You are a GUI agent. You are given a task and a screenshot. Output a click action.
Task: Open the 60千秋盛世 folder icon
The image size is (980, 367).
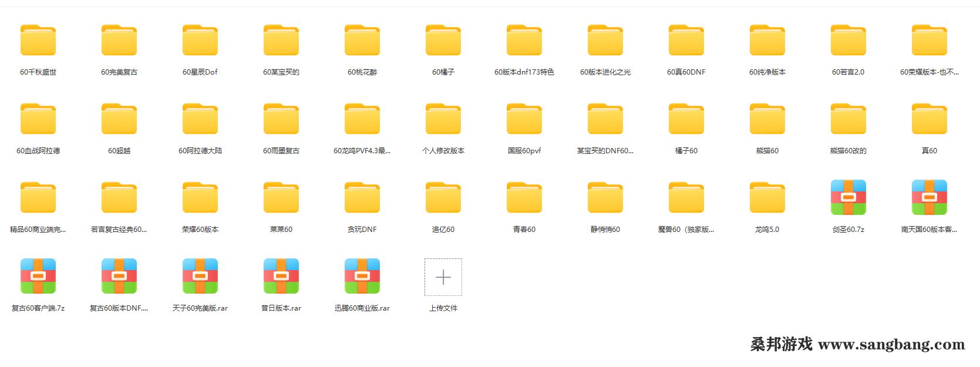tap(38, 40)
